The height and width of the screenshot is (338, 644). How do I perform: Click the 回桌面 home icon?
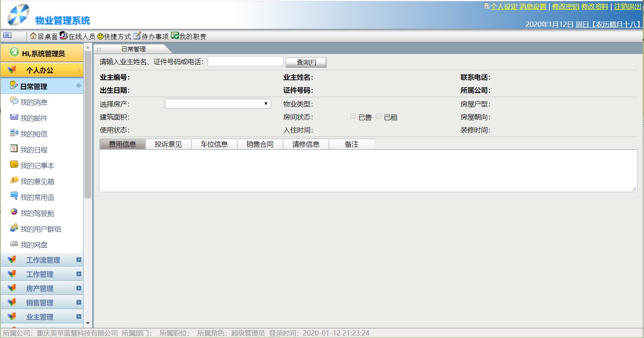tap(33, 36)
